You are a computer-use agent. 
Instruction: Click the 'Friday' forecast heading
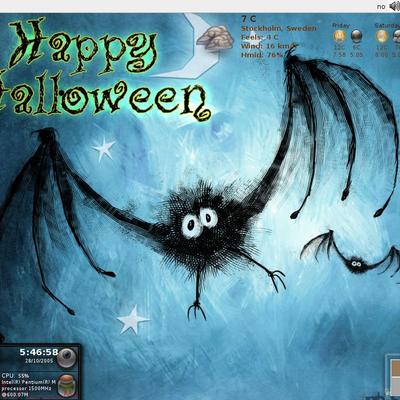click(341, 25)
